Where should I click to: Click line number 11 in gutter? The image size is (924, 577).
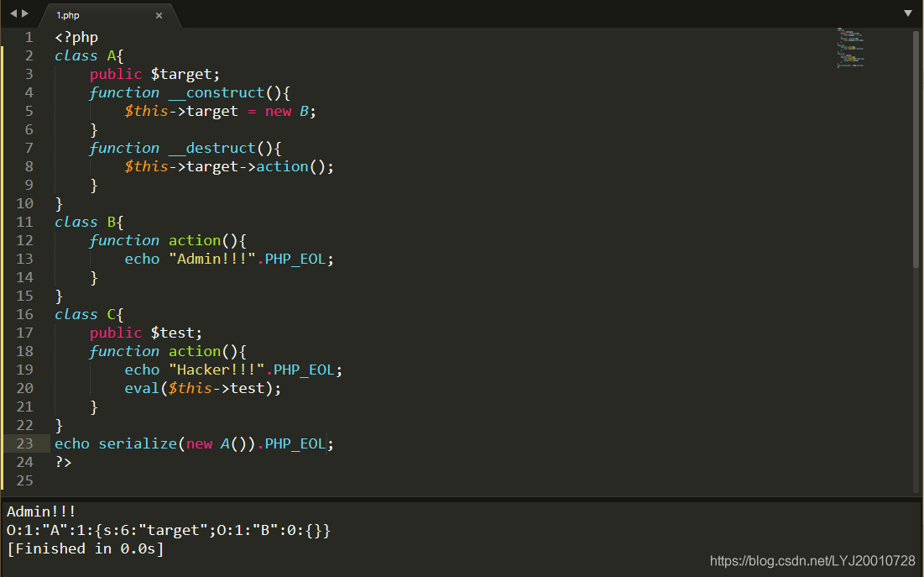click(x=24, y=222)
